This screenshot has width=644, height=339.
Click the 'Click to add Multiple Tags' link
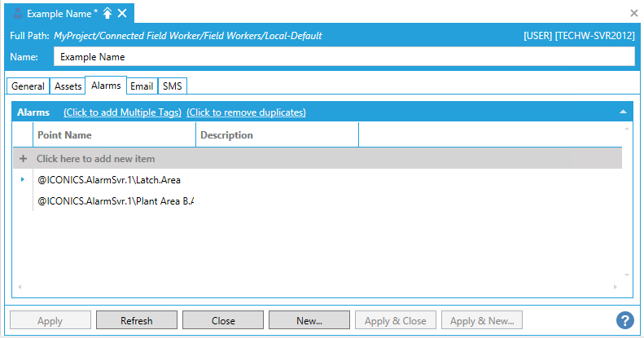(122, 112)
